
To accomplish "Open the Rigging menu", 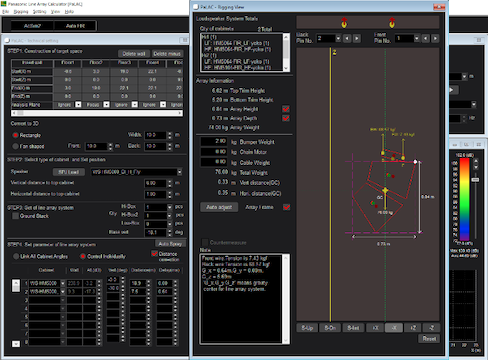I will 21,12.
